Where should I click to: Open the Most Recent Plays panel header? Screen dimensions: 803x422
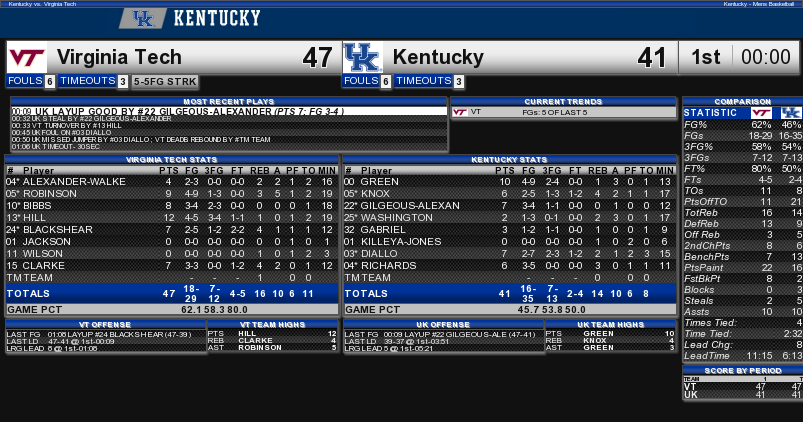click(x=229, y=101)
